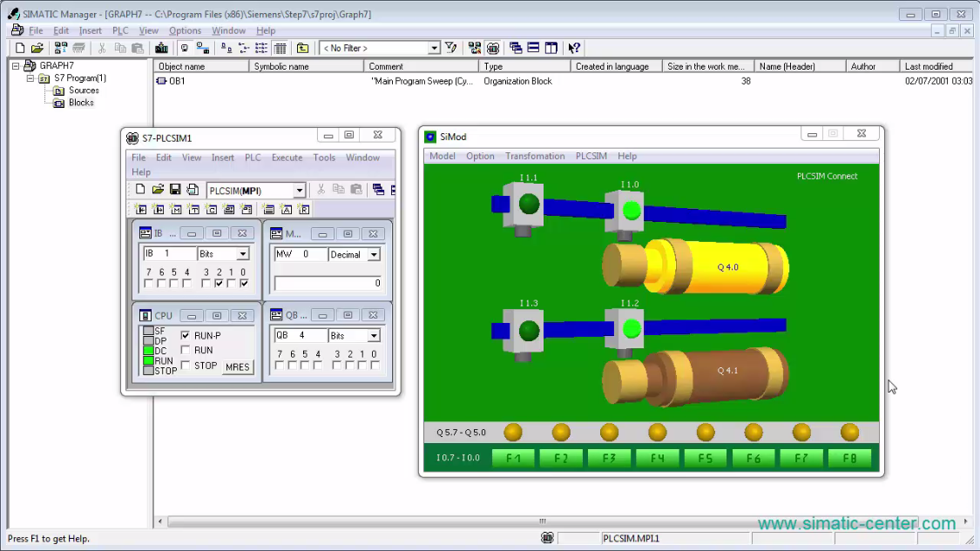
Task: Click the MW 0 value input field
Action: [x=328, y=284]
